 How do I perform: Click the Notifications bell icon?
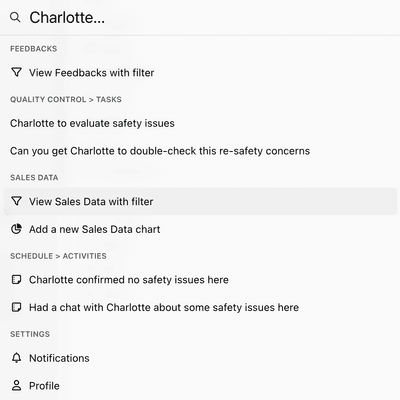16,358
